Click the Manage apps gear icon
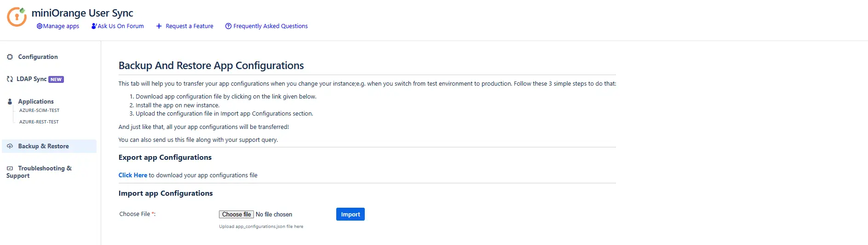This screenshot has width=868, height=245. click(40, 26)
